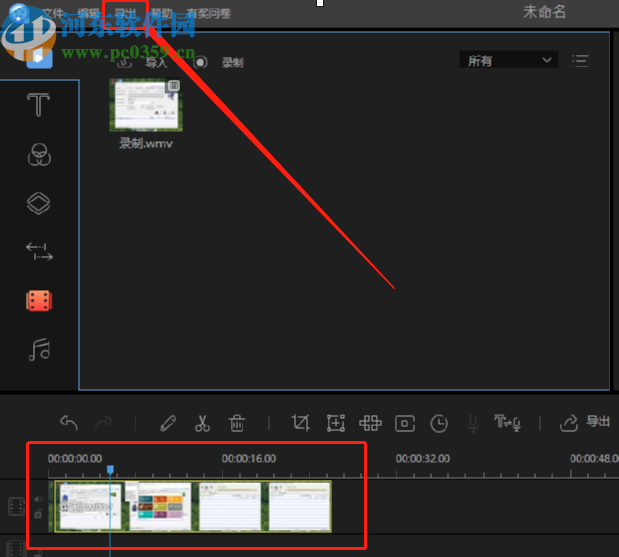Viewport: 619px width, 557px height.
Task: Toggle the lock on video track
Action: [38, 514]
